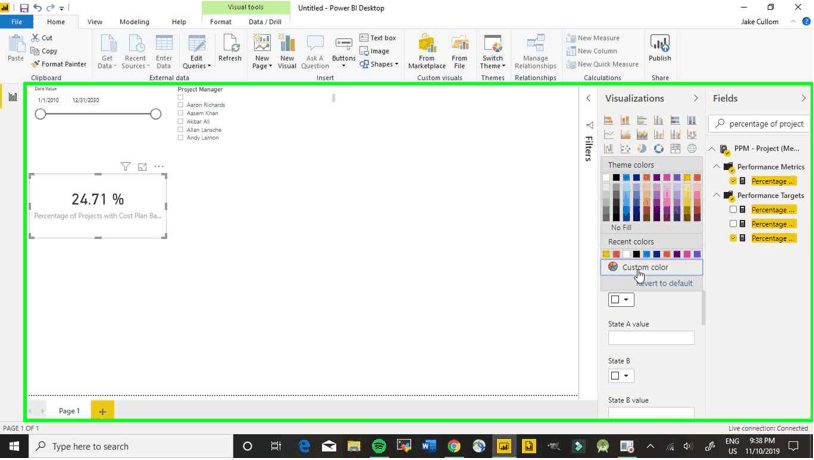814x460 pixels.
Task: Open More options ellipsis on card visual
Action: coord(159,167)
